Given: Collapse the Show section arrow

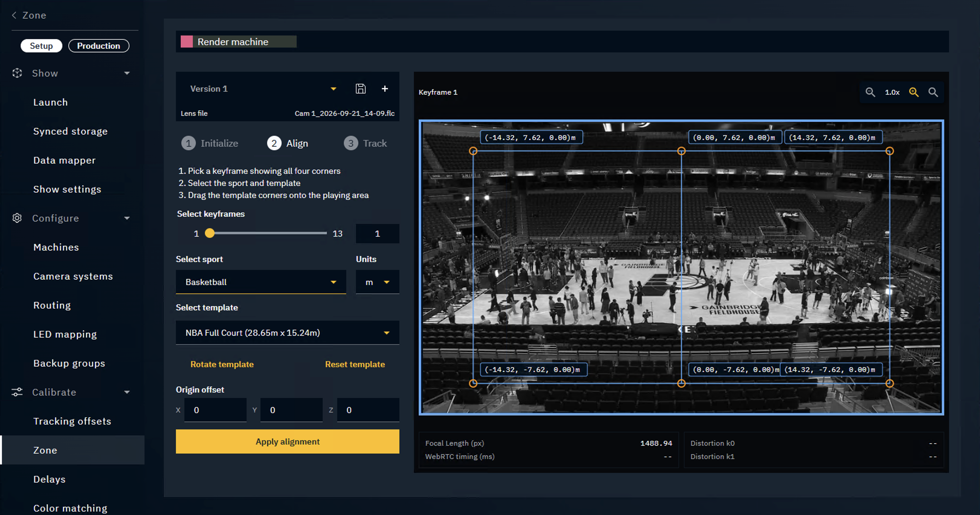Looking at the screenshot, I should pos(127,73).
